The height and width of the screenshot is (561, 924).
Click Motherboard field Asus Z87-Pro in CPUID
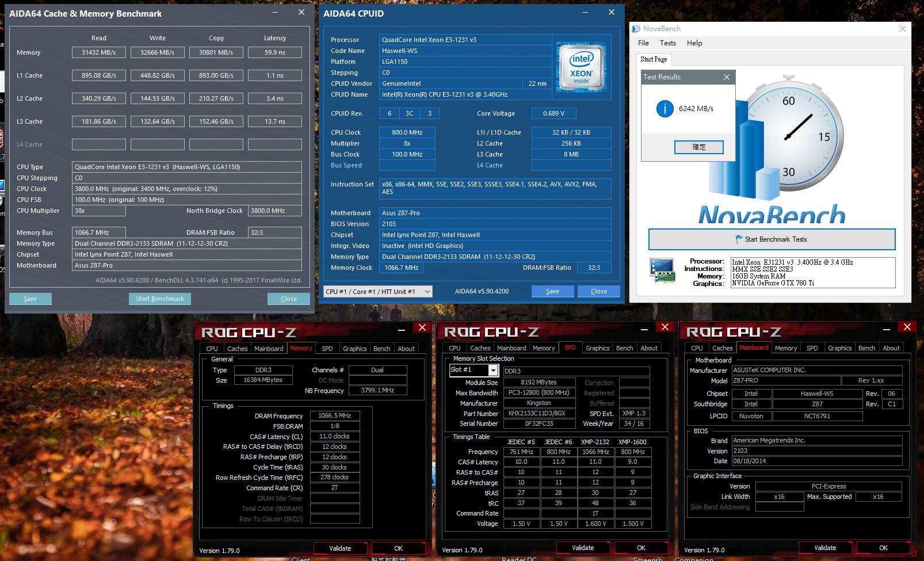point(495,213)
